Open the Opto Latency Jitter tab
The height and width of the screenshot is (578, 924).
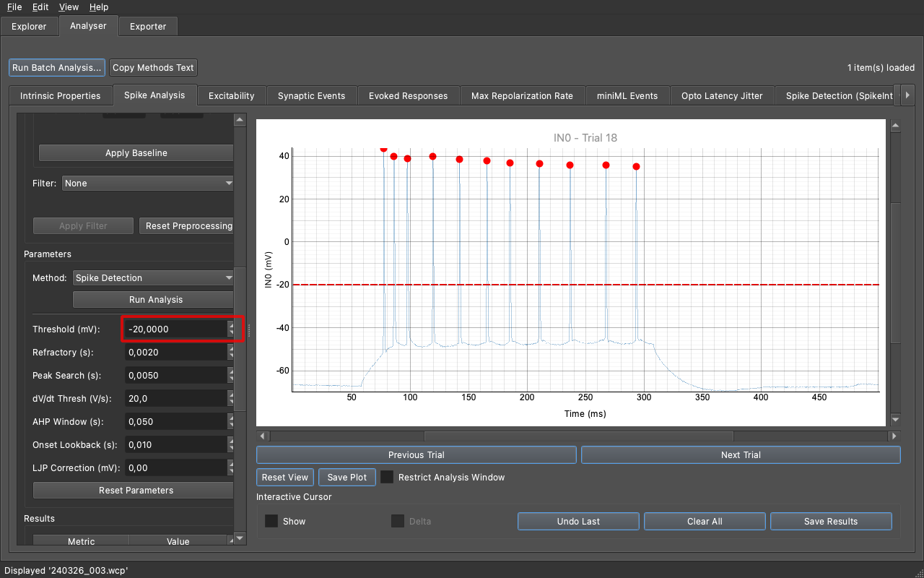click(722, 95)
